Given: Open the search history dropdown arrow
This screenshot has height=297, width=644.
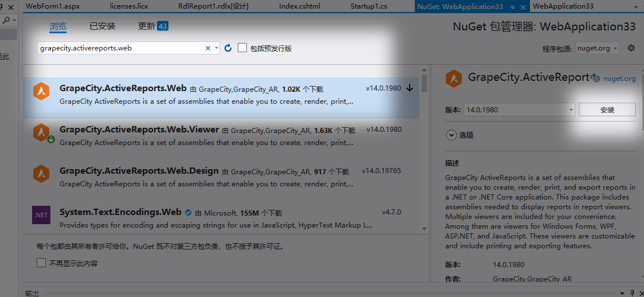Looking at the screenshot, I should pyautogui.click(x=217, y=48).
